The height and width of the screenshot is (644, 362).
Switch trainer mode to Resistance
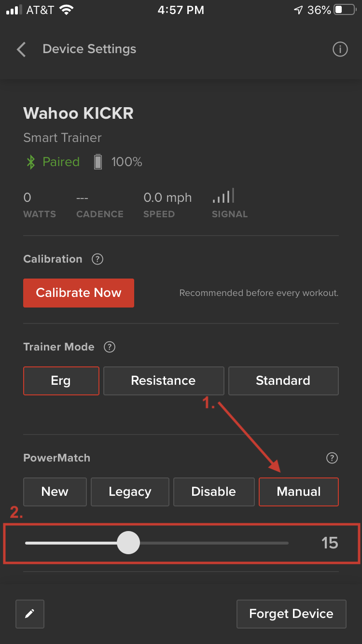164,381
